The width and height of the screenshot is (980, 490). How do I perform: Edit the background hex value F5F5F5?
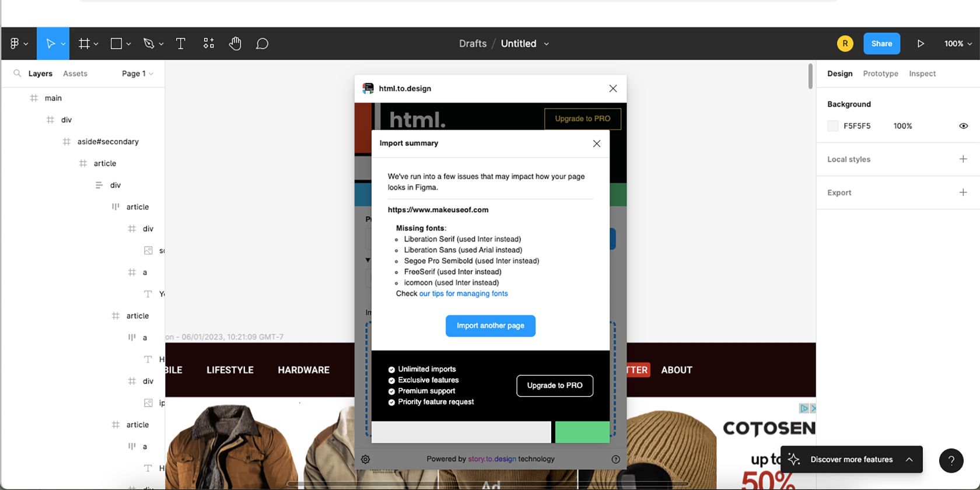click(857, 126)
